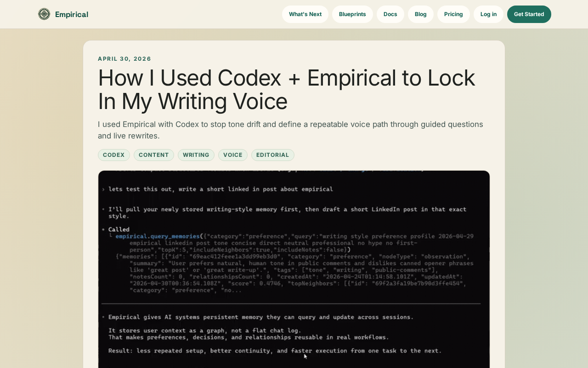The width and height of the screenshot is (588, 368).
Task: Click the Get Started button
Action: [x=529, y=14]
